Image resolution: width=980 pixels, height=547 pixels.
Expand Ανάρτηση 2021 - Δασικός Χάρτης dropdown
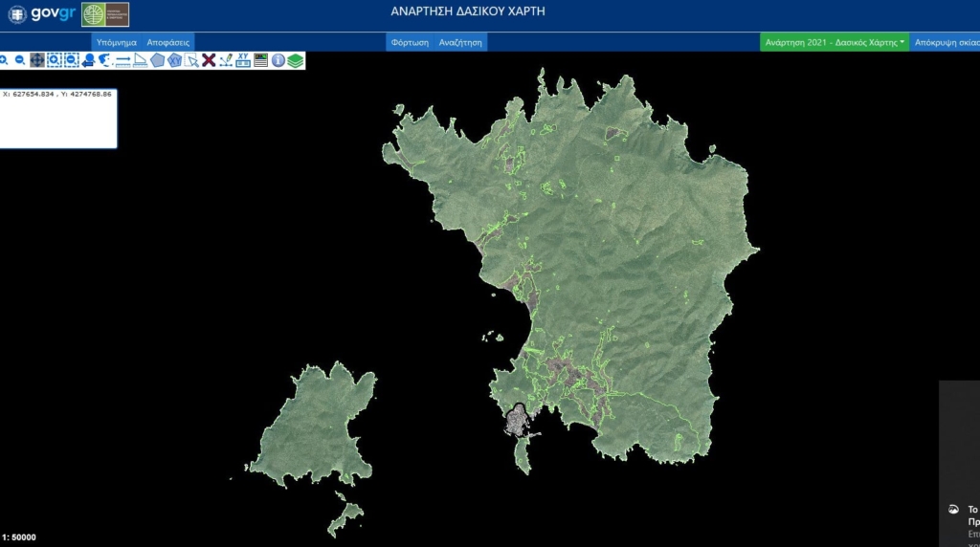point(835,42)
